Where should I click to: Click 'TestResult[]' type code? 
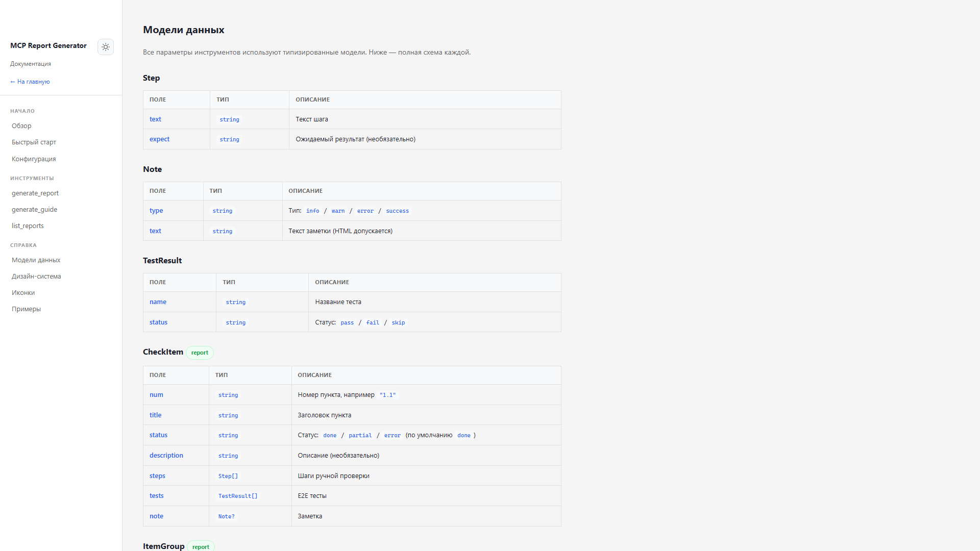tap(238, 496)
